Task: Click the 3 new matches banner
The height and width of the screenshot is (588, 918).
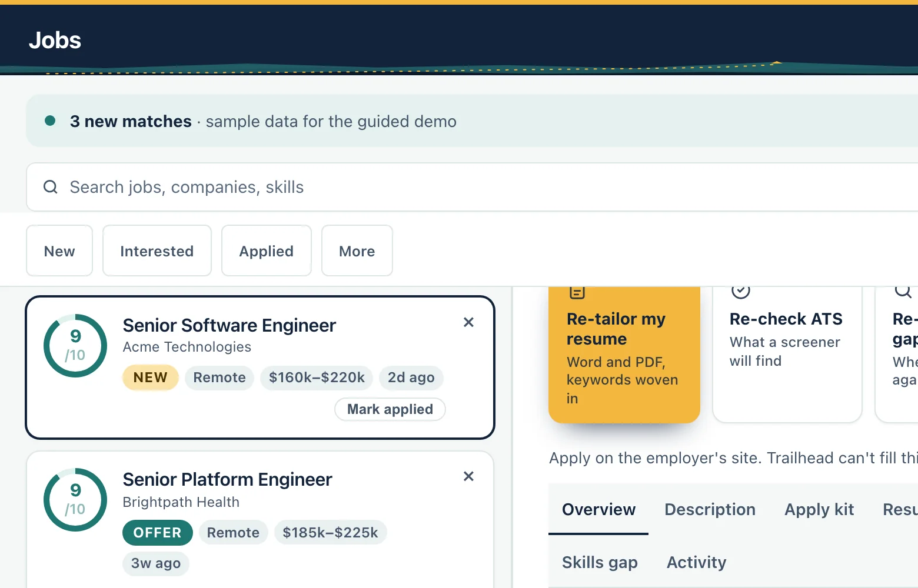Action: (472, 121)
